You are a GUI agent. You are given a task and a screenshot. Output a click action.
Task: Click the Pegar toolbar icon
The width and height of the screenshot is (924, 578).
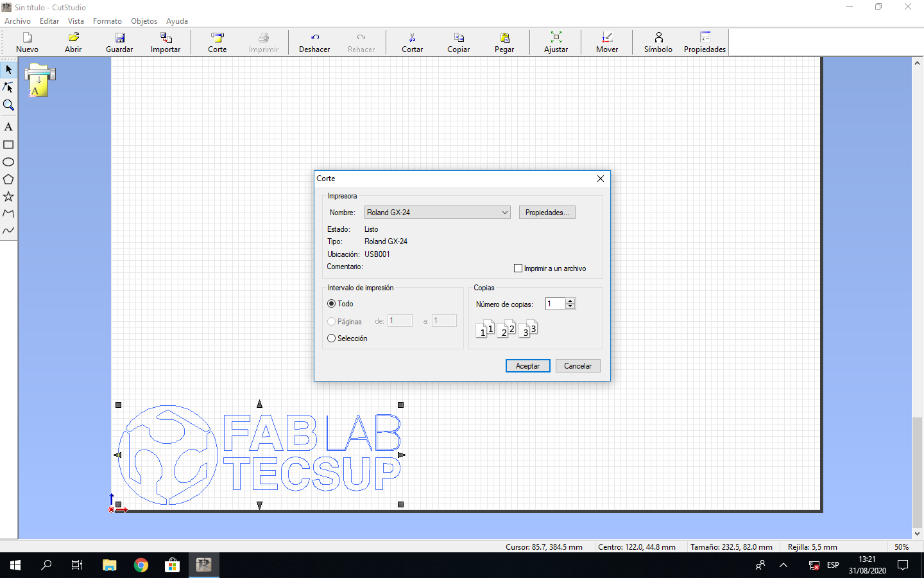click(x=504, y=42)
